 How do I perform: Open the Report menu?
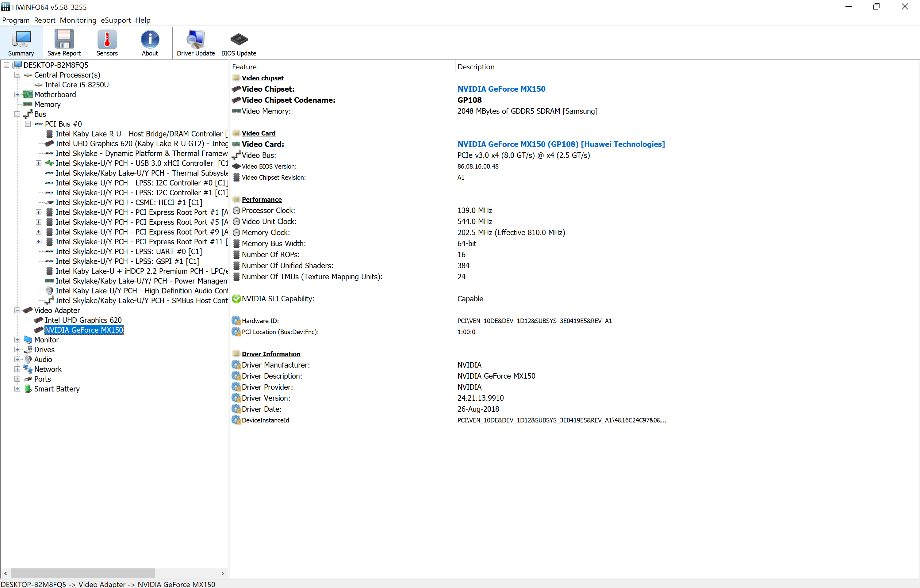point(45,20)
